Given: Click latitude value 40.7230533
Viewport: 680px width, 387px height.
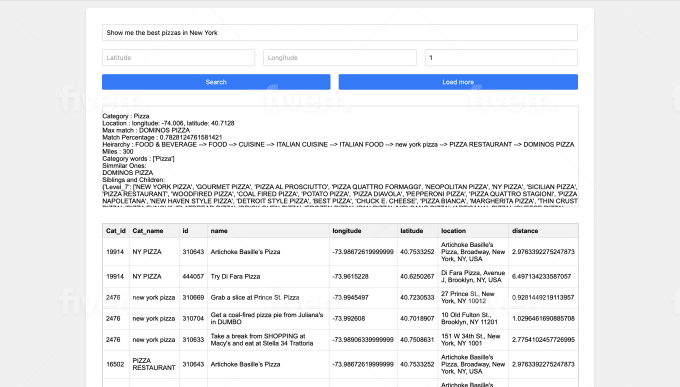Looking at the screenshot, I should [417, 298].
